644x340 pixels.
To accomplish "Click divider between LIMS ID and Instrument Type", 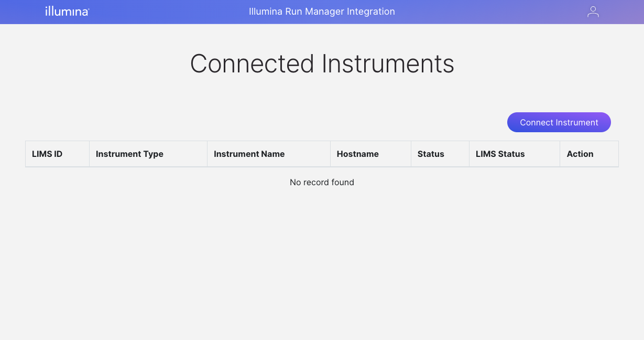I will [x=89, y=154].
